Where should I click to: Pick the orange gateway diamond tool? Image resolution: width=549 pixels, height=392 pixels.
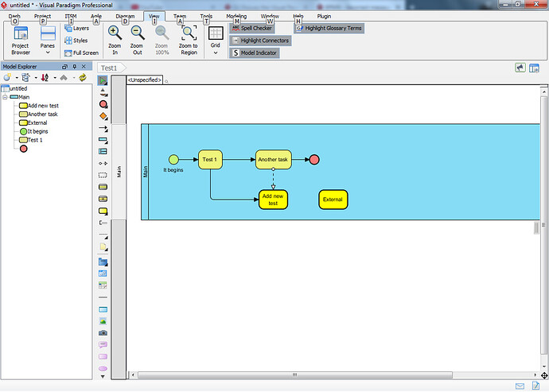pos(103,116)
